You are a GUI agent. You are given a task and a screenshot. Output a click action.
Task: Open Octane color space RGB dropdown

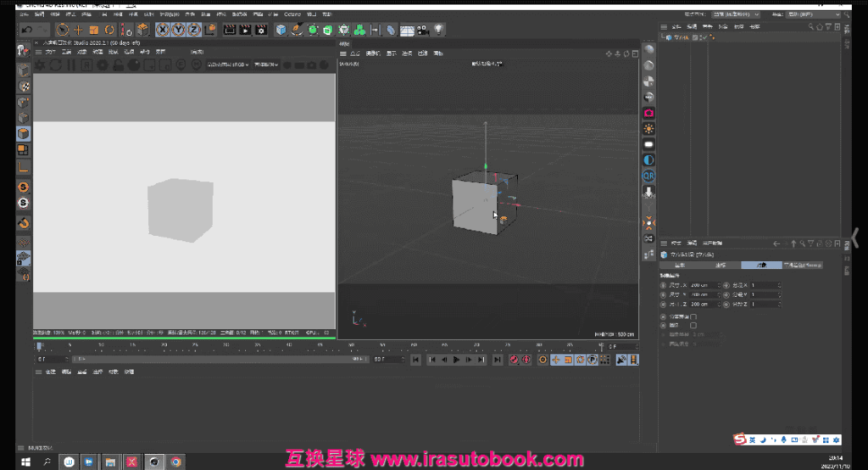pos(228,64)
